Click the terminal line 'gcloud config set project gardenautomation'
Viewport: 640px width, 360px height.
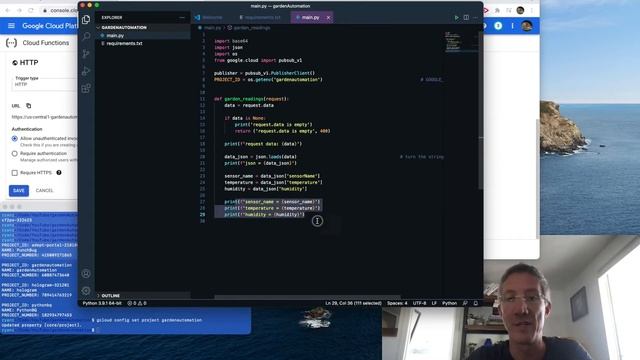(x=149, y=320)
